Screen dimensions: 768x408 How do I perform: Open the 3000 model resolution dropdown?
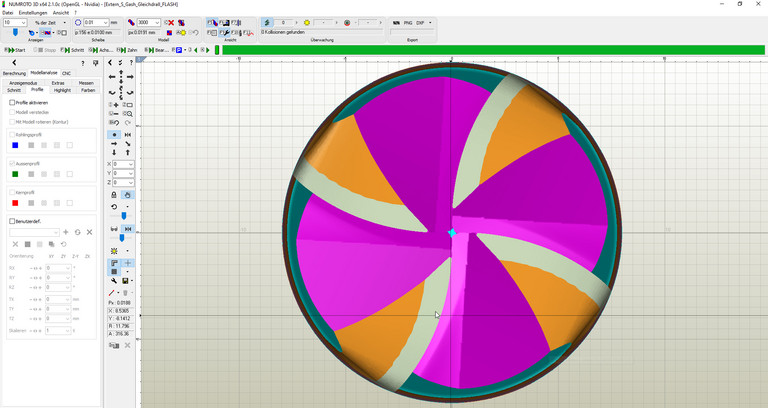coord(157,22)
